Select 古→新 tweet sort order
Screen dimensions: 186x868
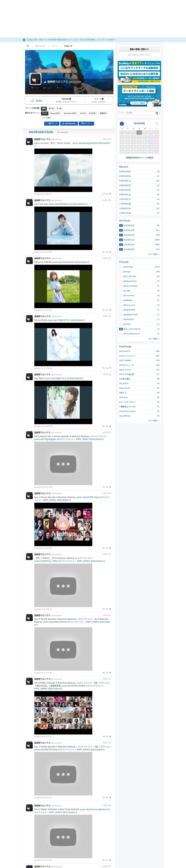point(59,108)
